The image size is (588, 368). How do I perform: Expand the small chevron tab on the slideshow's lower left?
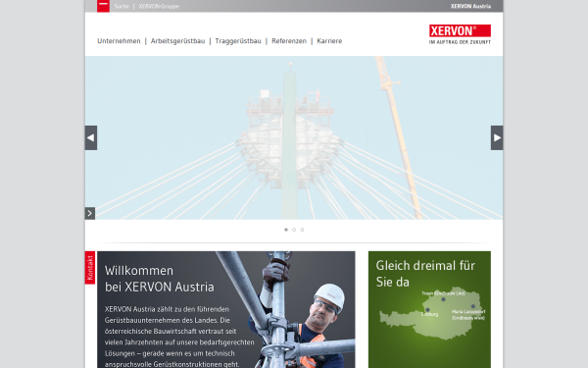click(x=90, y=213)
